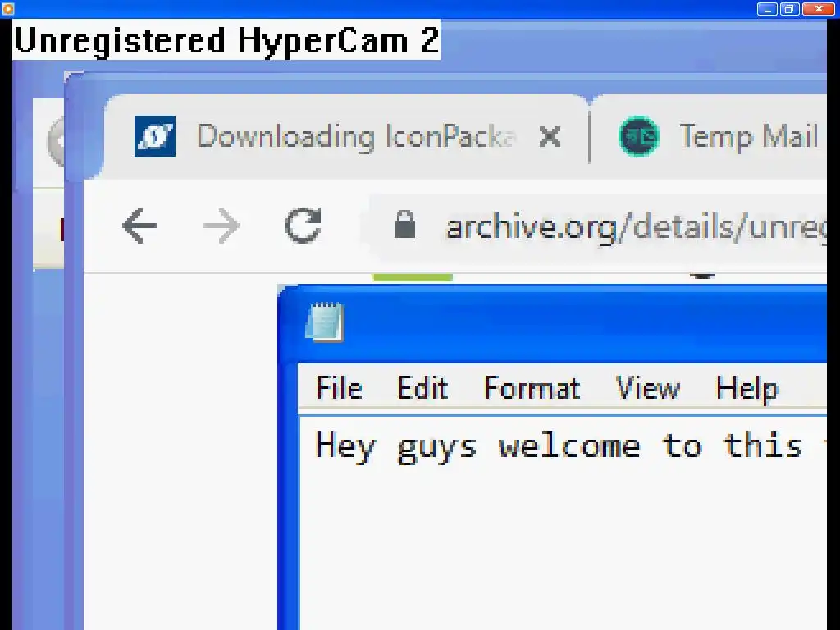Click the Notepad title bar icon

(324, 322)
